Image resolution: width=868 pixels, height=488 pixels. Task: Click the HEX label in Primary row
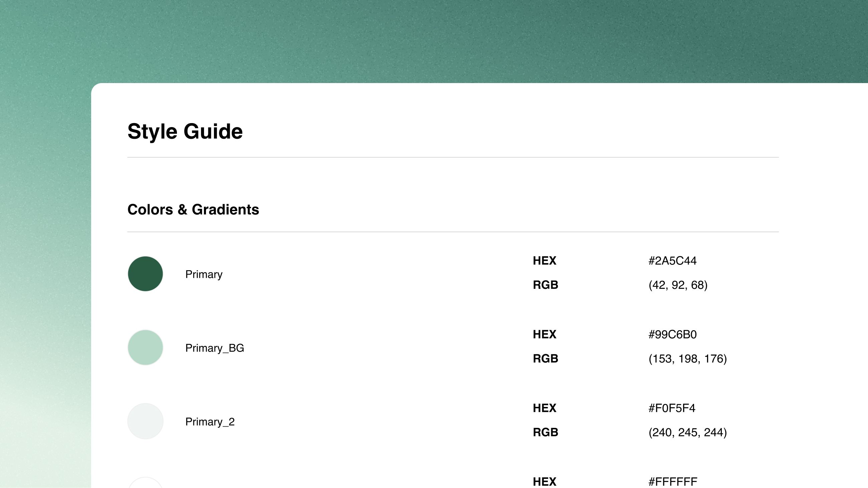[x=544, y=261]
